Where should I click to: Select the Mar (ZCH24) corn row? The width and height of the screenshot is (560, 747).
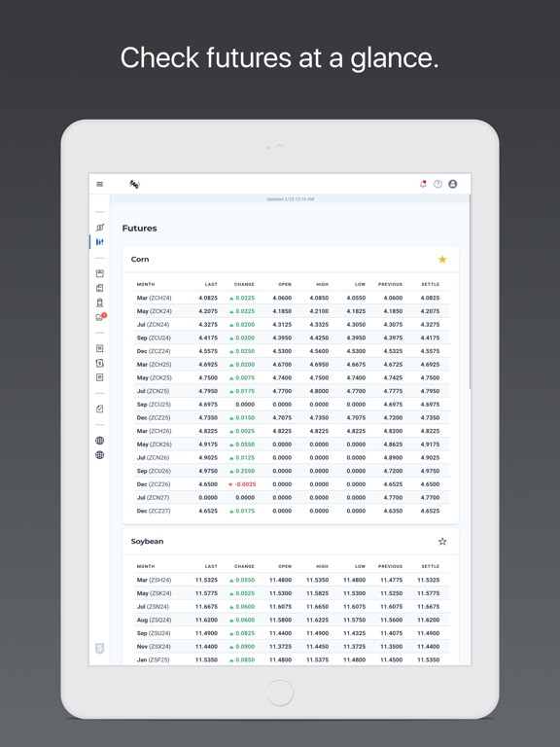tap(292, 298)
